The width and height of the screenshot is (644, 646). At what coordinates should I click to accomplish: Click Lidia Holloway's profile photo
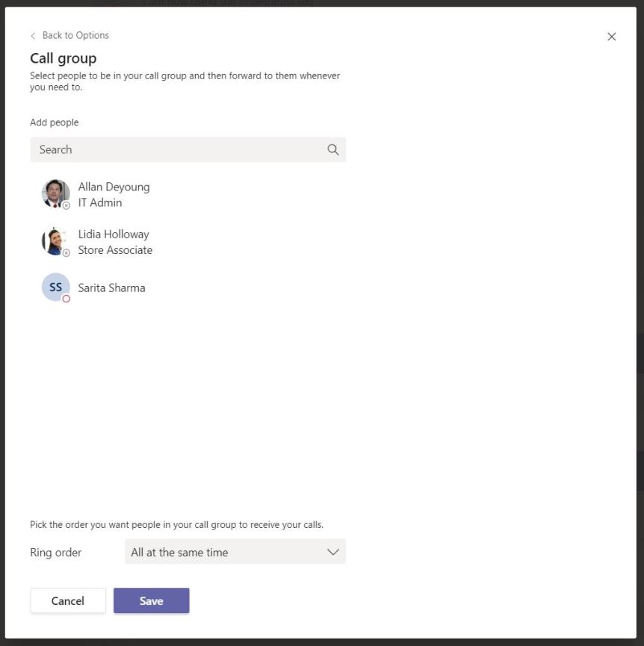pyautogui.click(x=55, y=240)
